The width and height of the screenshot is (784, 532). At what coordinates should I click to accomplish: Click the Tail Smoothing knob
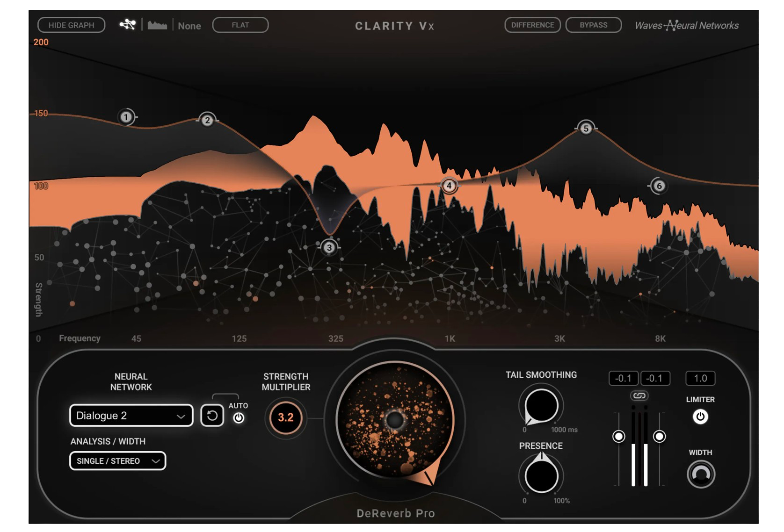(x=541, y=406)
